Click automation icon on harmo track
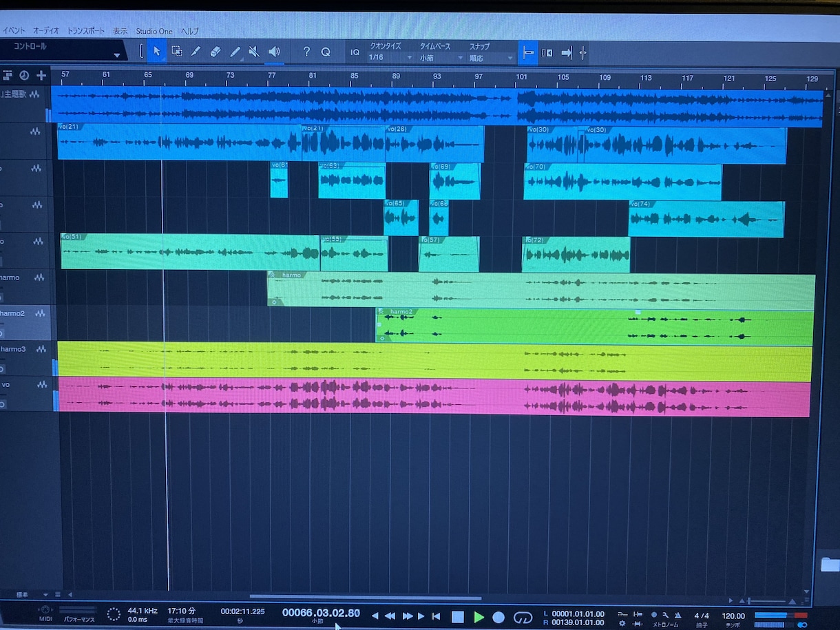840x630 pixels. [40, 277]
